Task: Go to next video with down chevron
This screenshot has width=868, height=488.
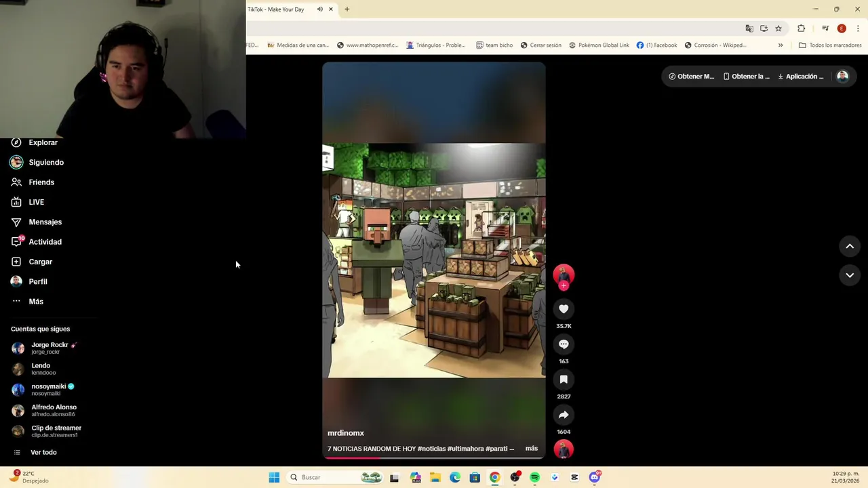Action: [850, 275]
